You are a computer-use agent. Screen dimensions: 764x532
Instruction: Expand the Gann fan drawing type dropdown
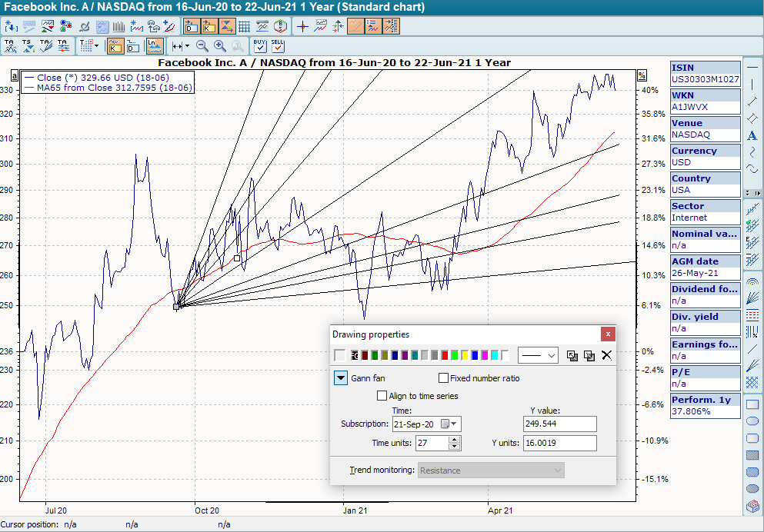(341, 378)
